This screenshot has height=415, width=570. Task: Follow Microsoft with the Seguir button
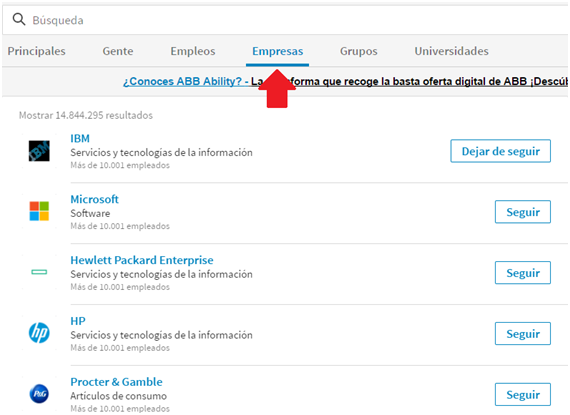[522, 212]
